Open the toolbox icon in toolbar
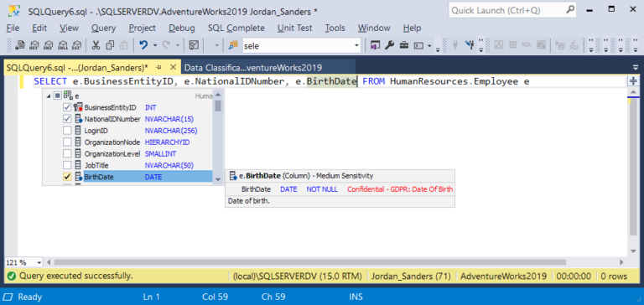This screenshot has height=305, width=644. click(x=404, y=45)
